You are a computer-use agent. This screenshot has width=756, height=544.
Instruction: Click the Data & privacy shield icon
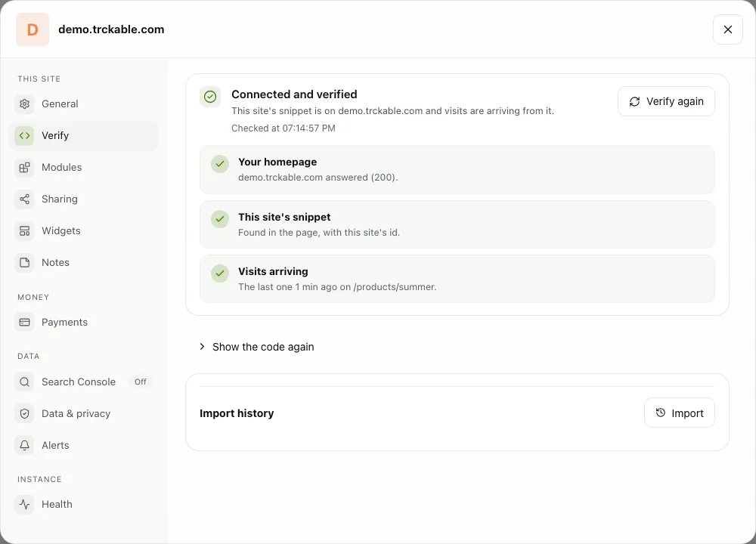coord(25,413)
